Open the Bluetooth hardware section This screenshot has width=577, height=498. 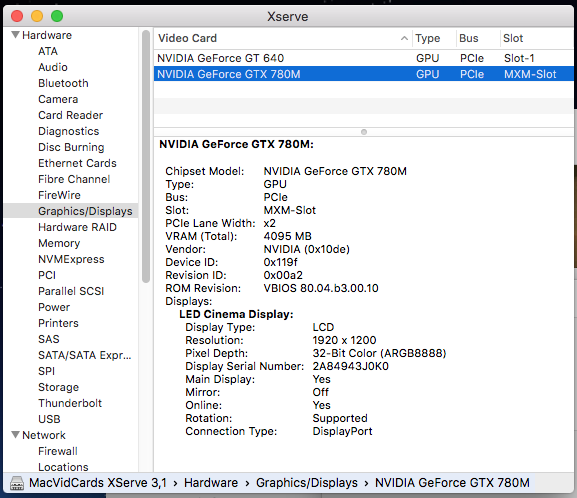[x=63, y=83]
